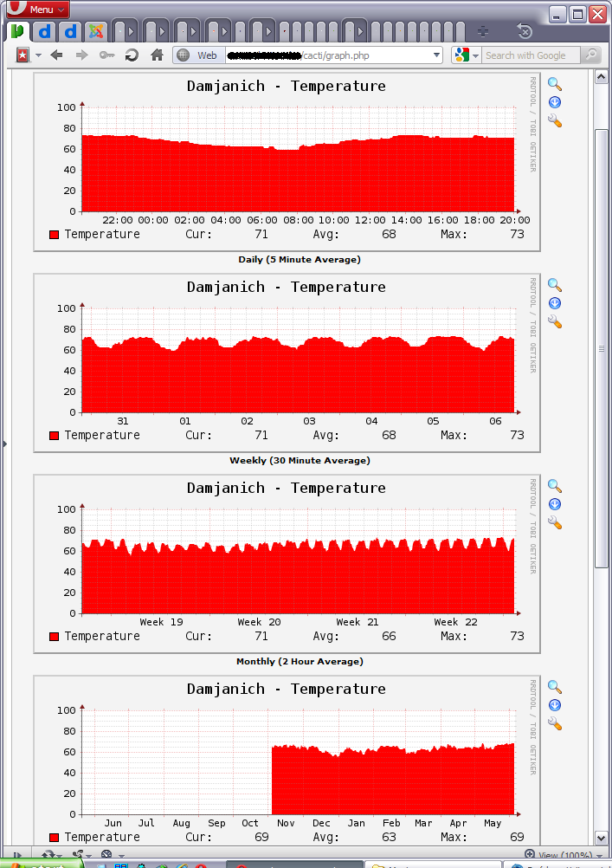The image size is (612, 868).
Task: Export the Weekly graph with blue arrow icon
Action: 555,303
